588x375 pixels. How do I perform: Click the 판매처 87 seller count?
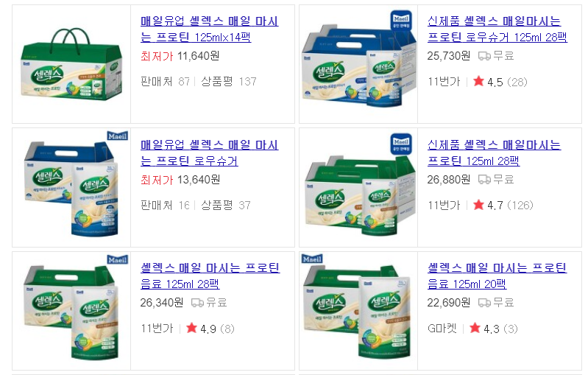(165, 82)
